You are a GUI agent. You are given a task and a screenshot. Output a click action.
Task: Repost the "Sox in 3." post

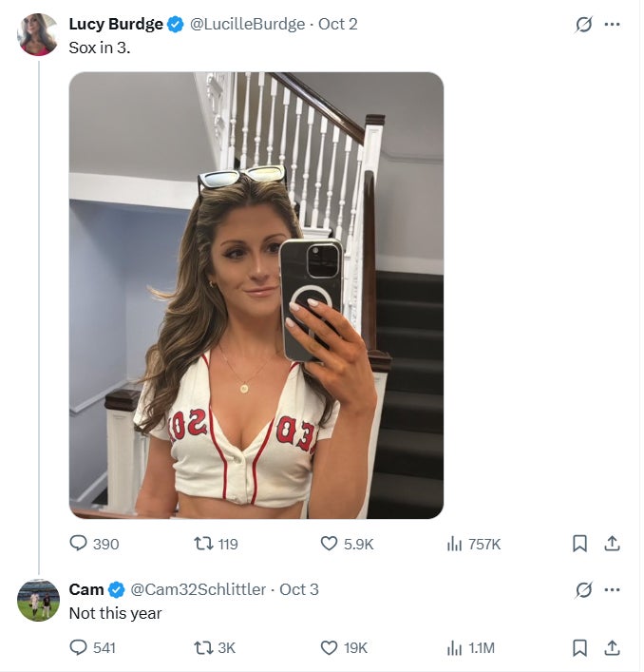tap(201, 544)
